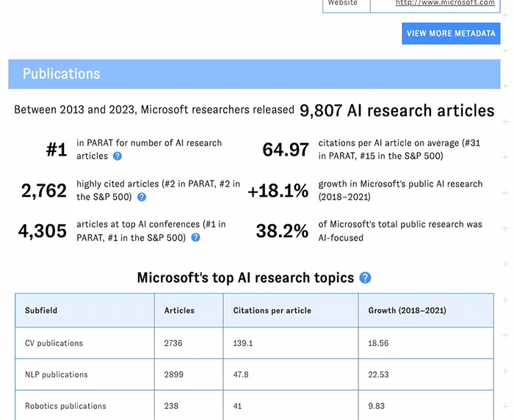
Task: Click the Publications section header
Action: tap(62, 74)
